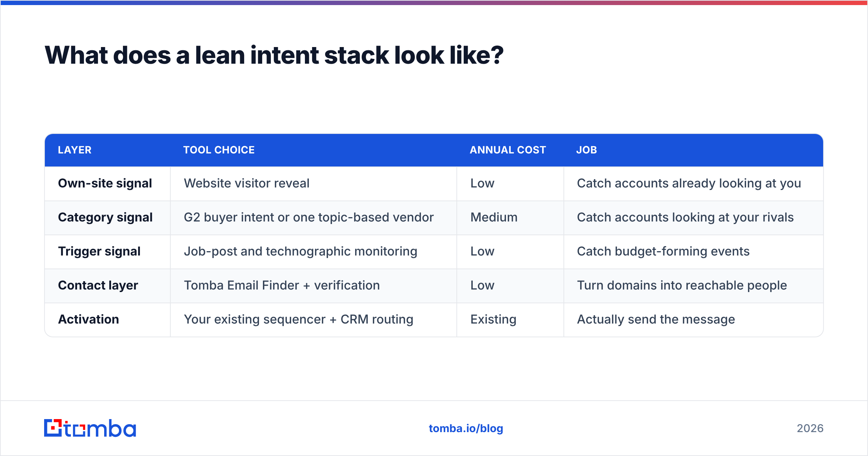Click the 'Trigger signal' row label
The height and width of the screenshot is (456, 868).
click(x=99, y=252)
